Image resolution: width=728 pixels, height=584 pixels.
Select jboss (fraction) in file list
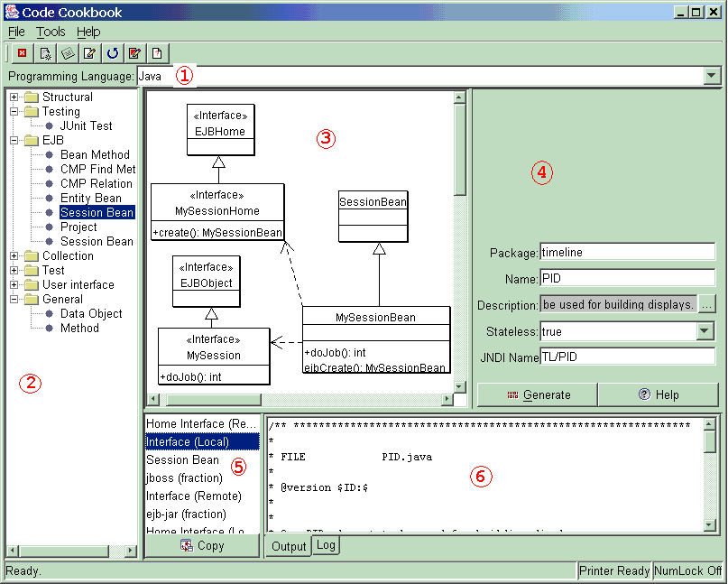tap(202, 478)
